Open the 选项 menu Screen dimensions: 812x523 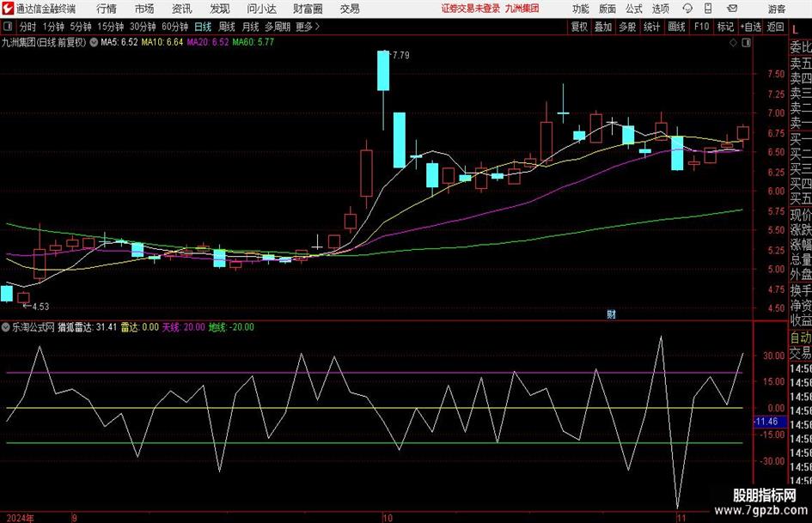660,9
